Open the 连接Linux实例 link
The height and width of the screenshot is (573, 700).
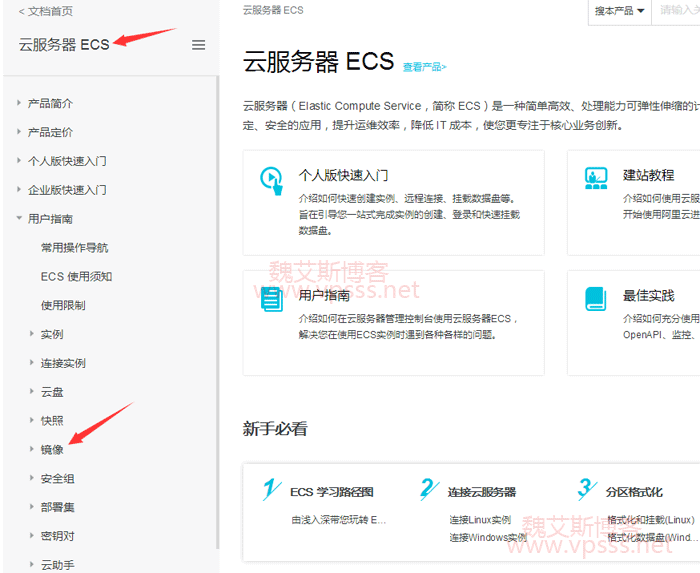[479, 520]
